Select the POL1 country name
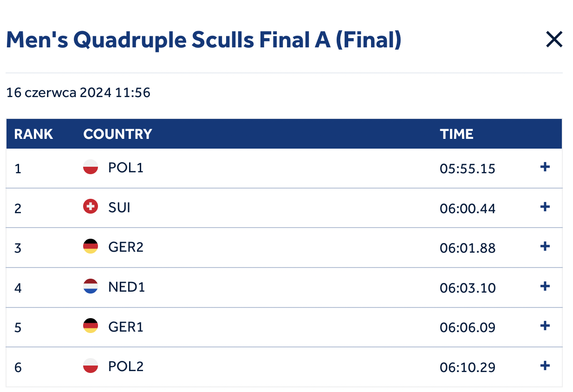This screenshot has height=392, width=573. (x=126, y=167)
